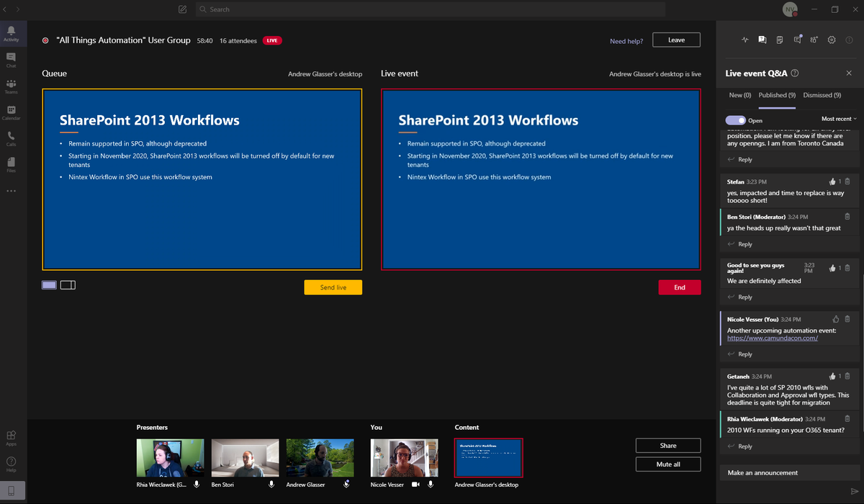
Task: End the live event
Action: [x=680, y=287]
